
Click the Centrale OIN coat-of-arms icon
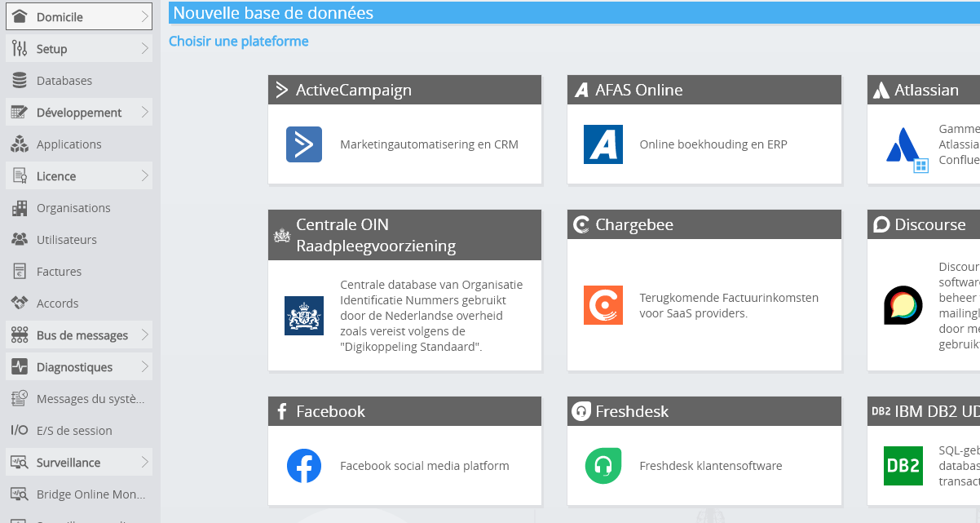[x=304, y=316]
